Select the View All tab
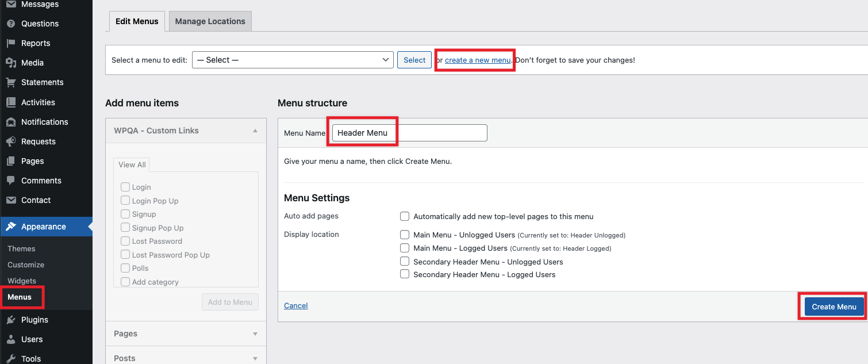The height and width of the screenshot is (364, 868). point(131,164)
